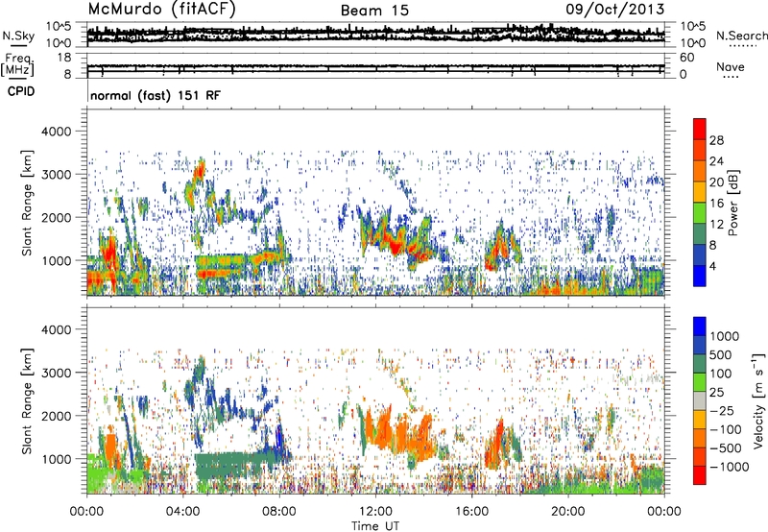Viewport: 768px width, 532px height.
Task: Click the "N.Sky" legend label
Action: [x=18, y=36]
